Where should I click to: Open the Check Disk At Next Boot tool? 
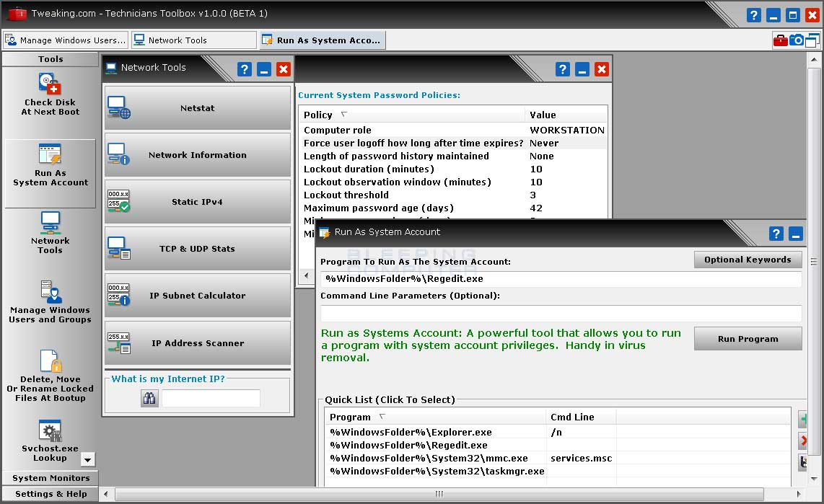[x=51, y=94]
